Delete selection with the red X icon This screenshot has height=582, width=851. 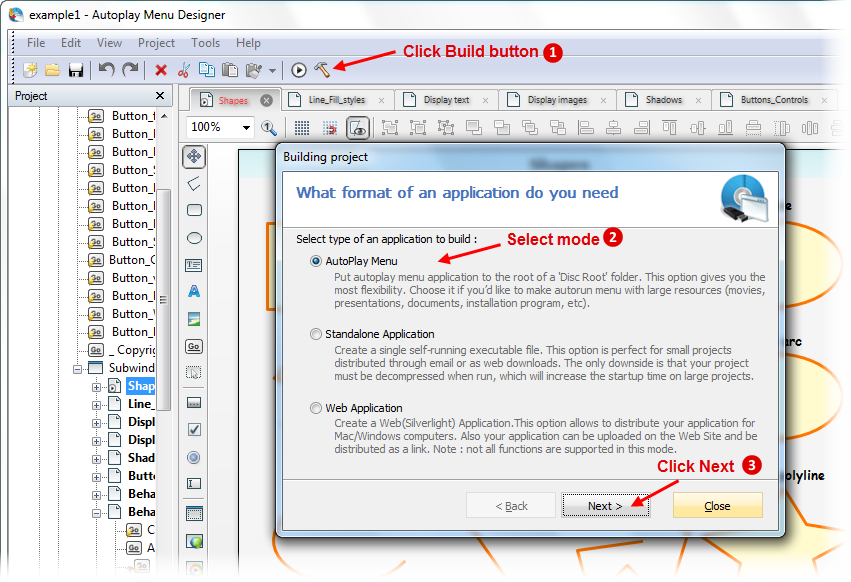[x=161, y=70]
